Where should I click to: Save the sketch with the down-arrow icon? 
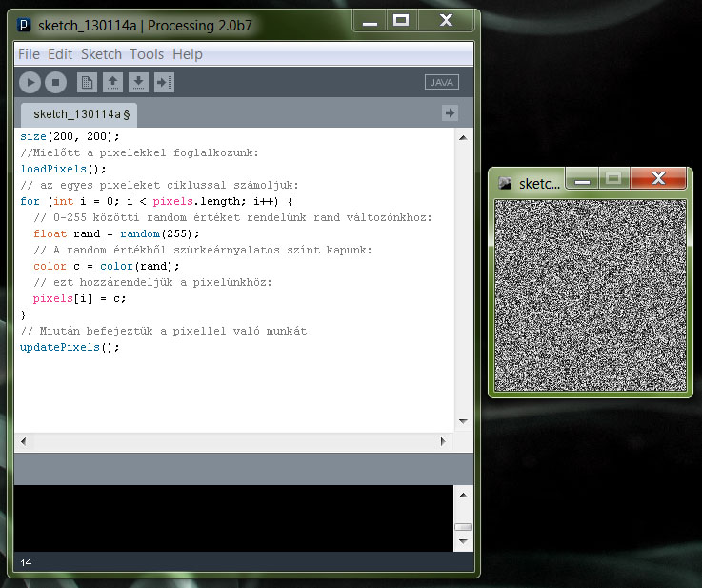pyautogui.click(x=138, y=82)
